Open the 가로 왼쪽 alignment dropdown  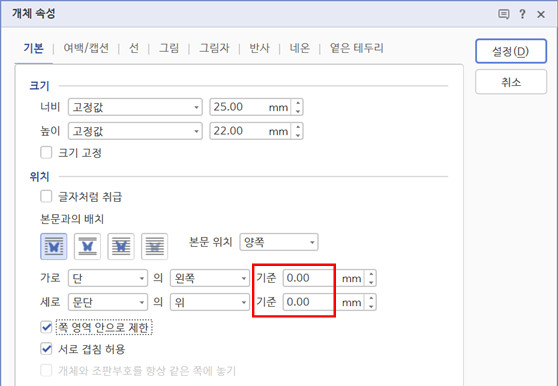210,278
